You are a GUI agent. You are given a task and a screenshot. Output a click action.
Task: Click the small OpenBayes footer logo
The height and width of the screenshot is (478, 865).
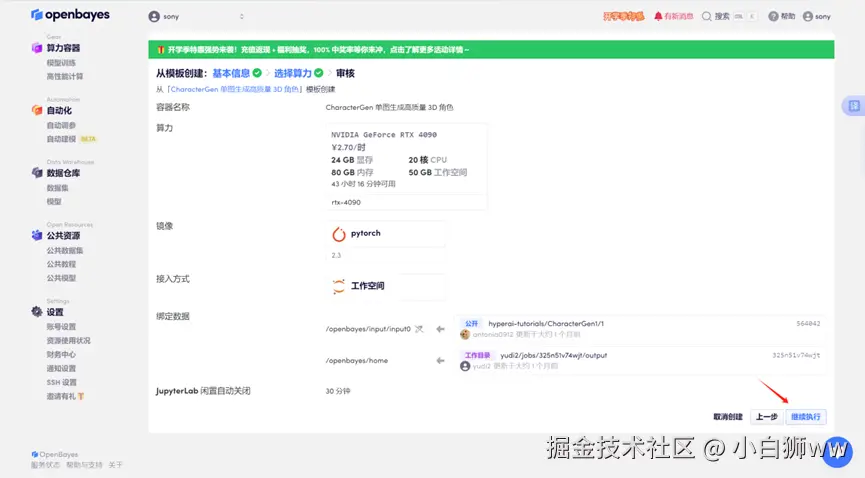coord(35,454)
